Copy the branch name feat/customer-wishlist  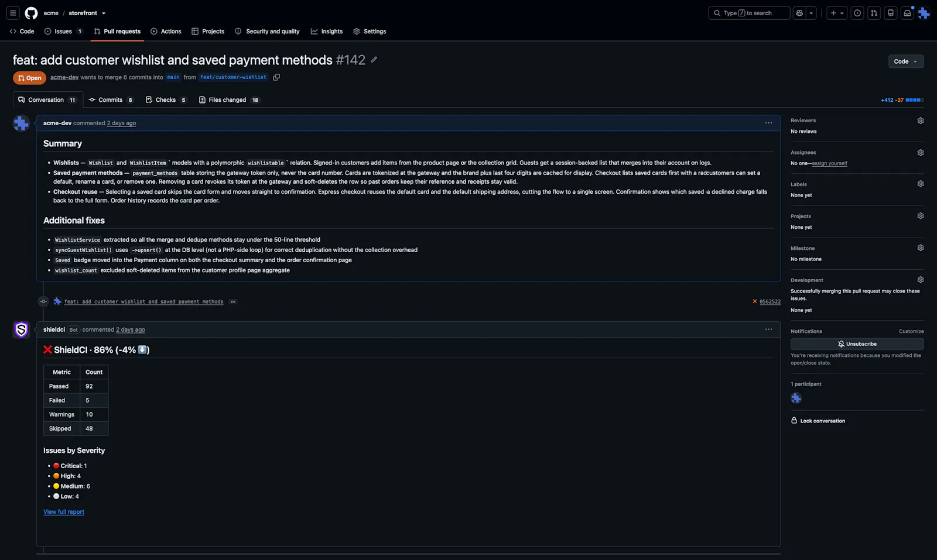pos(276,77)
